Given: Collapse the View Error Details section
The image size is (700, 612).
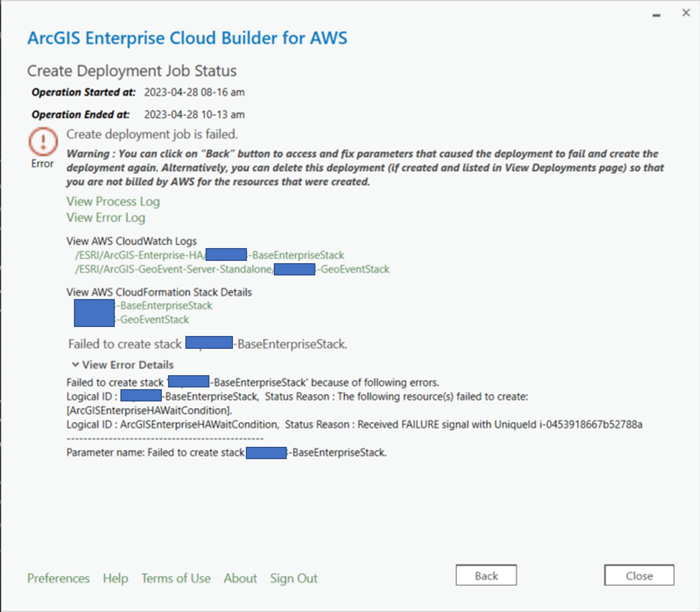Looking at the screenshot, I should click(127, 365).
